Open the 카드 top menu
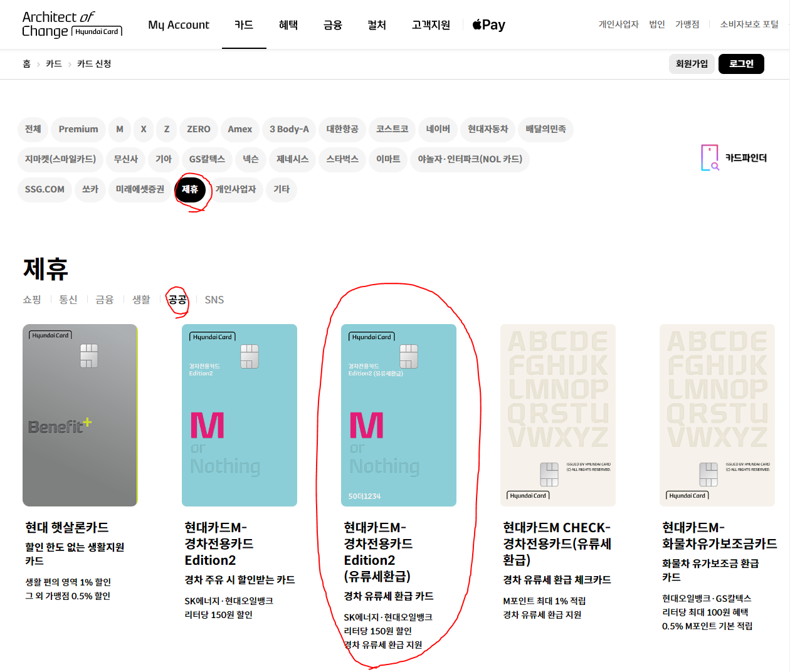 click(244, 25)
